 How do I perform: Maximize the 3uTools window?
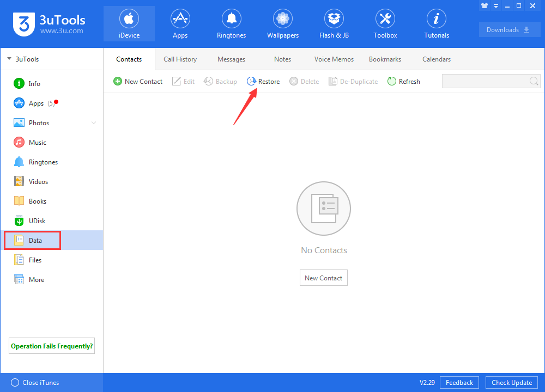coord(519,5)
